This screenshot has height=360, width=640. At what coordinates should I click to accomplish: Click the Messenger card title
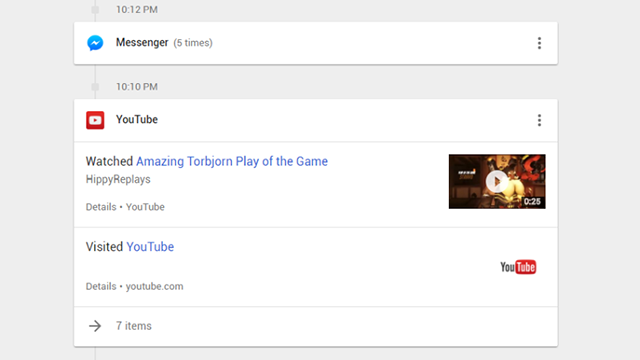click(x=142, y=42)
